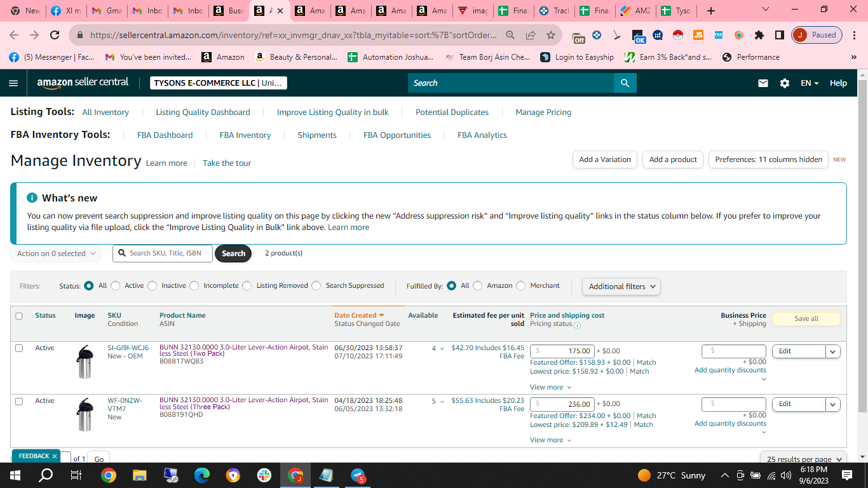Open Windows taskbar search
Image resolution: width=868 pixels, height=488 pixels.
(x=46, y=475)
